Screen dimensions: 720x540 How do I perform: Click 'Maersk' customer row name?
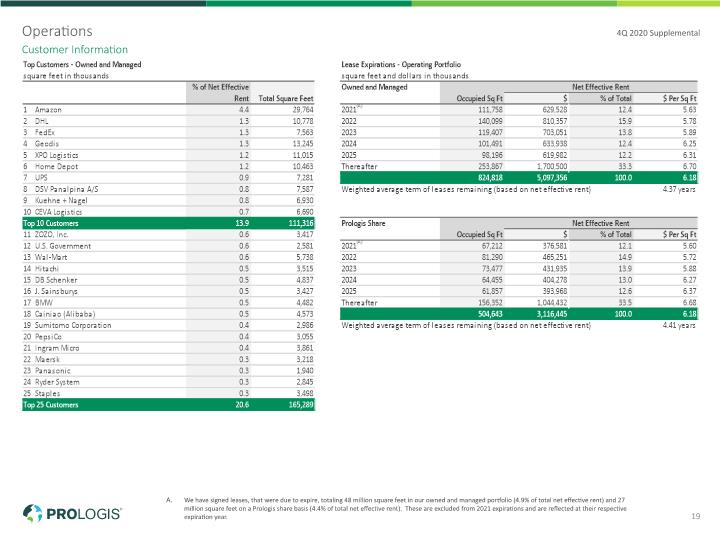(47, 360)
